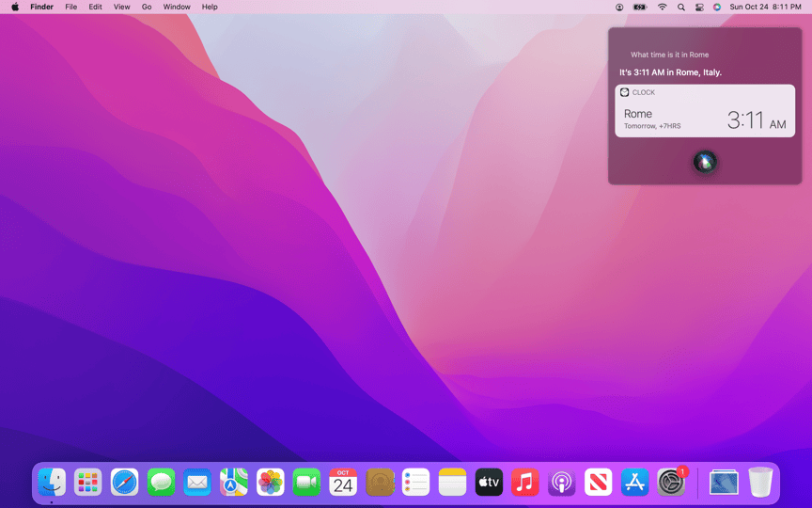Open the File menu
Screen dimensions: 812x508
[70, 7]
